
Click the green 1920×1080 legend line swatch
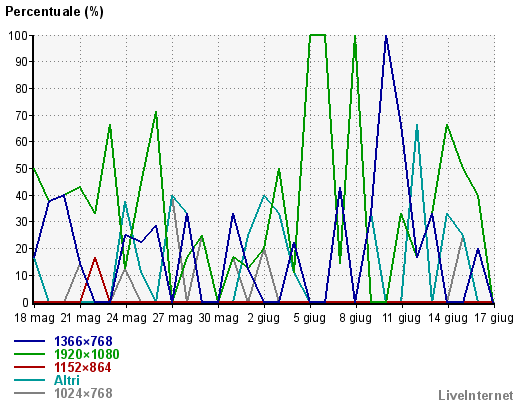click(29, 354)
